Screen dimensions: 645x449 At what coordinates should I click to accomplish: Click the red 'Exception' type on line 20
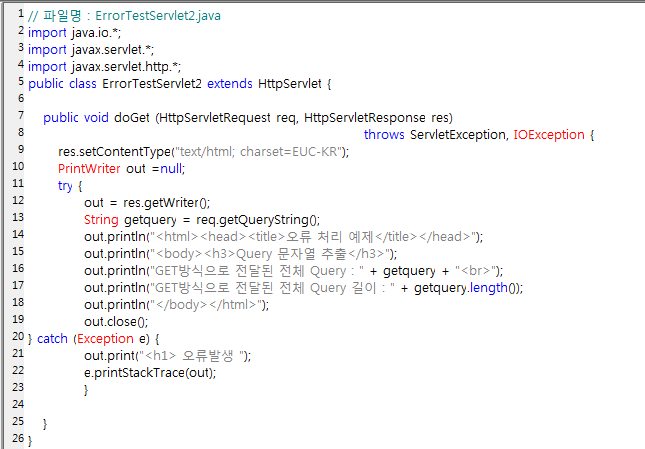tap(105, 339)
